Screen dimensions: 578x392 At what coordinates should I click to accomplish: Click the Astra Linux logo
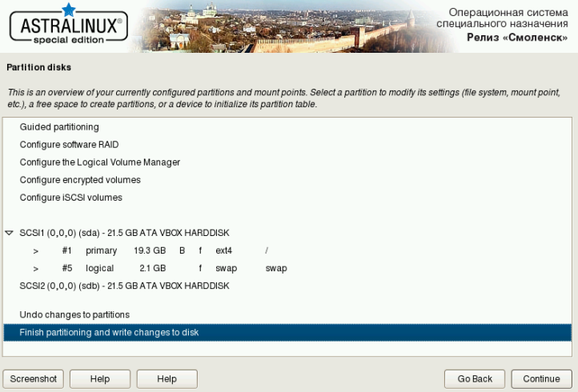click(x=69, y=25)
